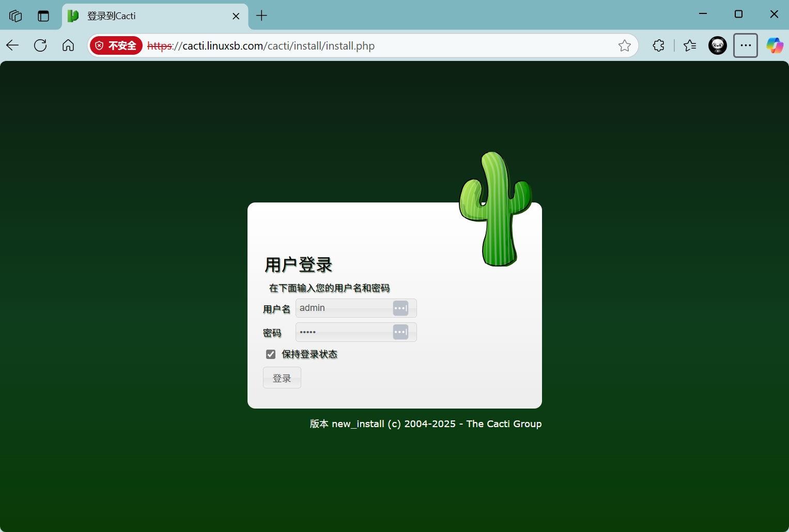Screen dimensions: 789x532
Task: Open settings and more ellipsis menu
Action: point(745,45)
